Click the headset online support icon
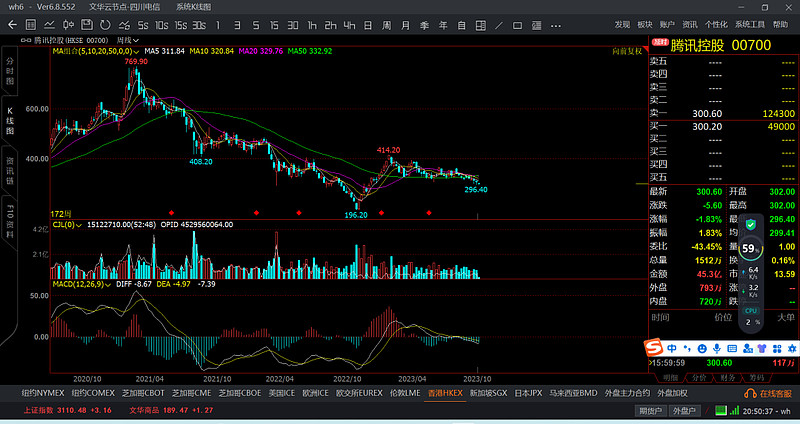This screenshot has width=800, height=424. pyautogui.click(x=750, y=393)
